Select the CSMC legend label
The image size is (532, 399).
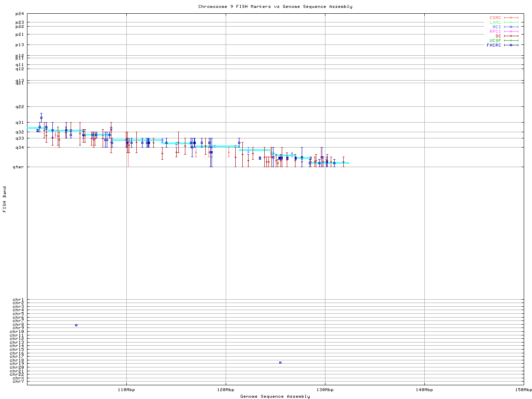495,18
